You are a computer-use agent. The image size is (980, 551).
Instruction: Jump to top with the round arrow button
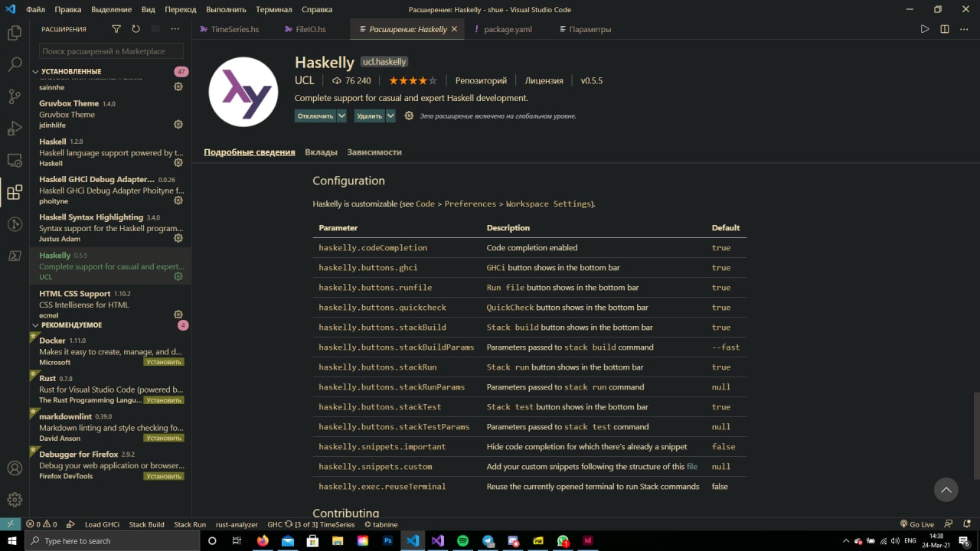click(x=946, y=490)
